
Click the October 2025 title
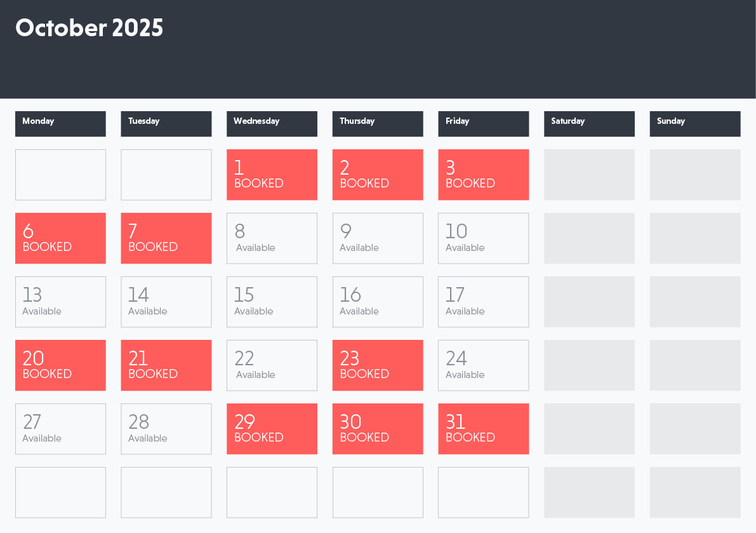[90, 28]
